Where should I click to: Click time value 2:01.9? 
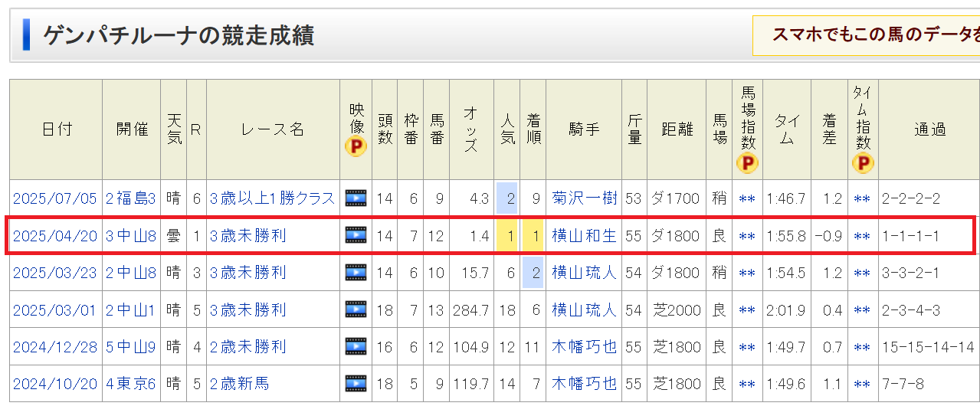click(786, 310)
